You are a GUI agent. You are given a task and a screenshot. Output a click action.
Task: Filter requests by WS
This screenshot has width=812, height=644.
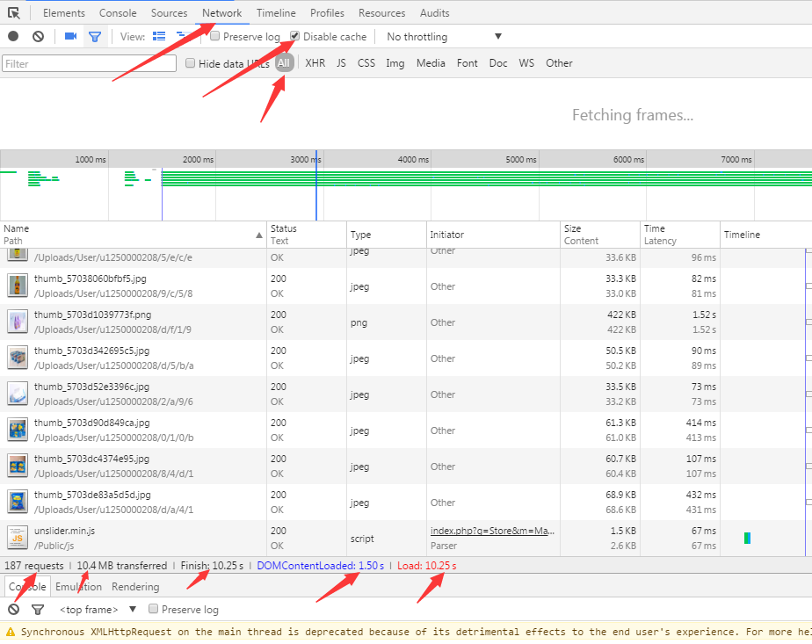[526, 63]
